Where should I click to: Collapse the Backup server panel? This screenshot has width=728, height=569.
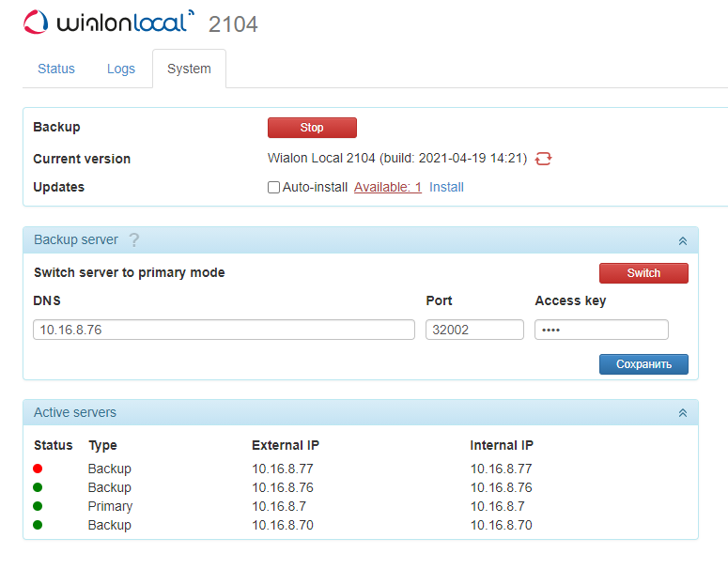tap(683, 240)
